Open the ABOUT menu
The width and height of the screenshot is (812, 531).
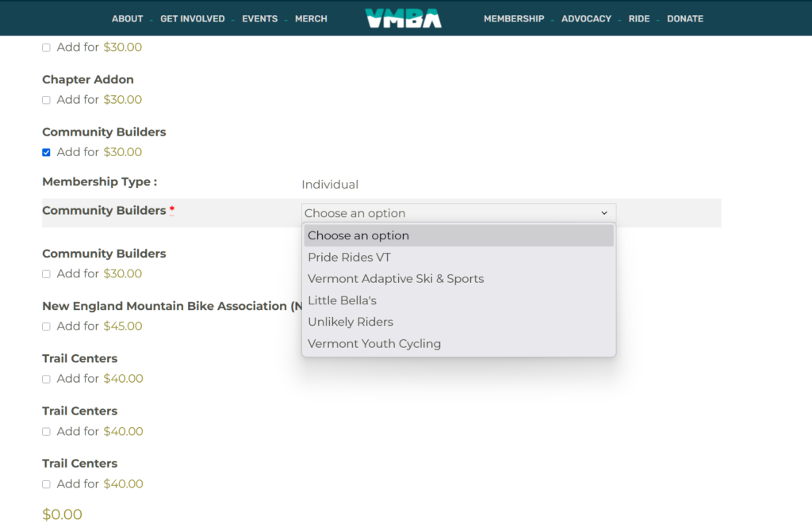click(x=127, y=19)
